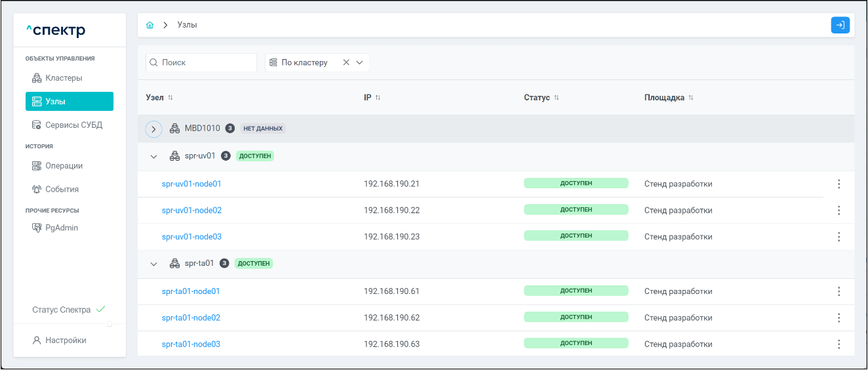Clear the По кластеру grouping filter

(346, 63)
